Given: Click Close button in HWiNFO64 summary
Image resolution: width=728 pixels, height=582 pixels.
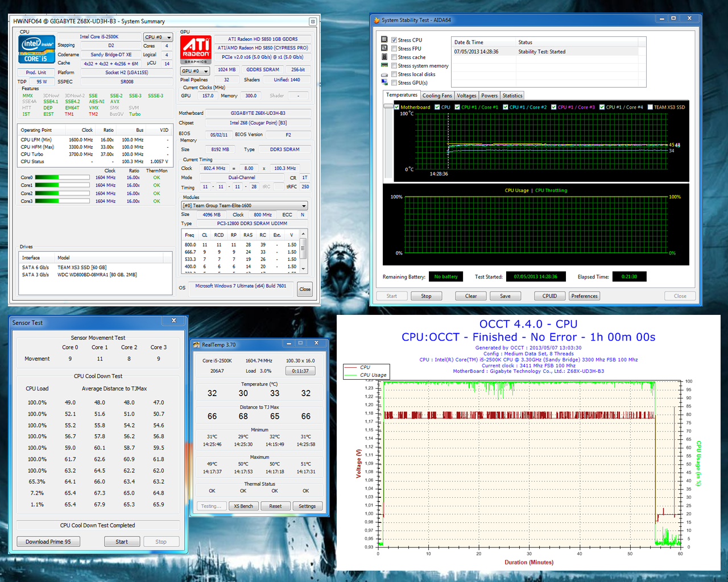Looking at the screenshot, I should coord(305,289).
